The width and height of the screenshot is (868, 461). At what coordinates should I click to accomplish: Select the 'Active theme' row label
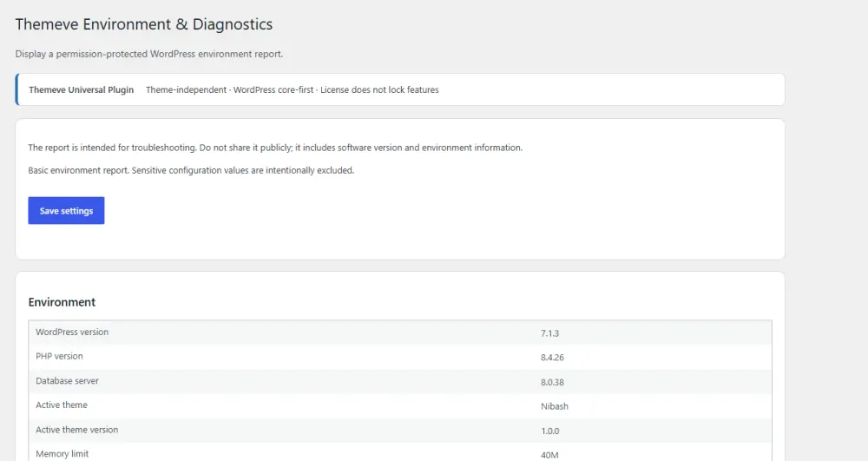62,405
